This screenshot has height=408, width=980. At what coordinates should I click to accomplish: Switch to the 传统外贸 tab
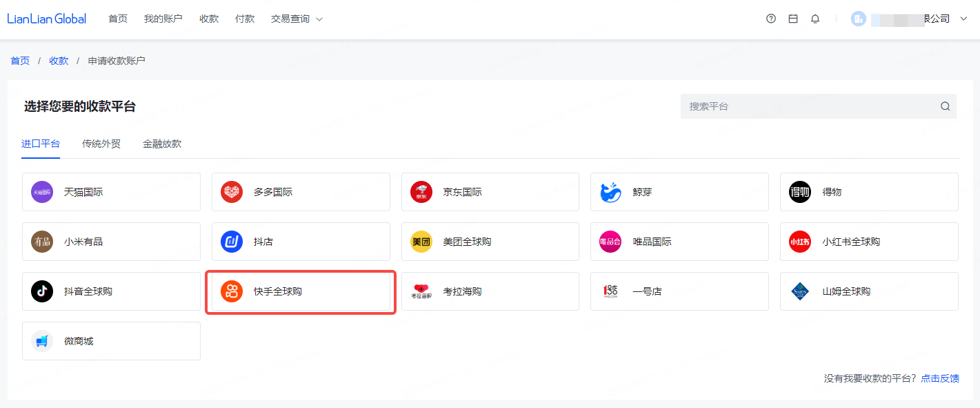coord(101,144)
